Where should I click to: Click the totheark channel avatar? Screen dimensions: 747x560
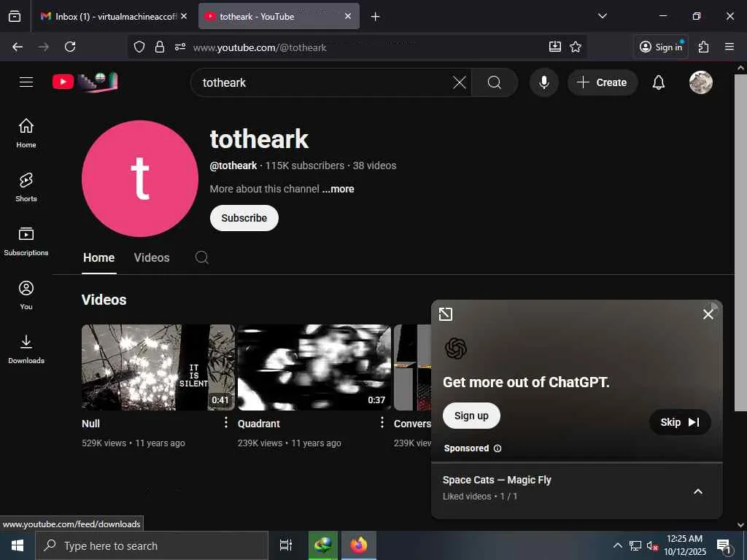point(140,179)
